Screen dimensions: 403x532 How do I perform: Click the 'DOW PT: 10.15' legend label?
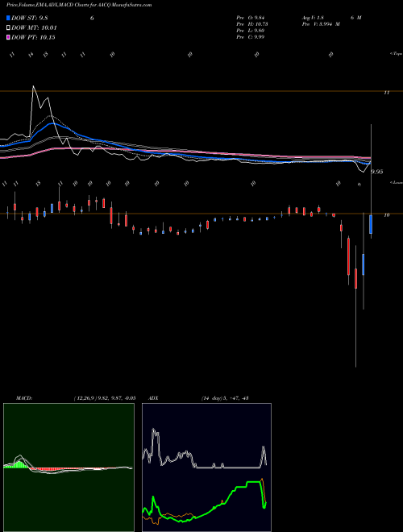(33, 37)
